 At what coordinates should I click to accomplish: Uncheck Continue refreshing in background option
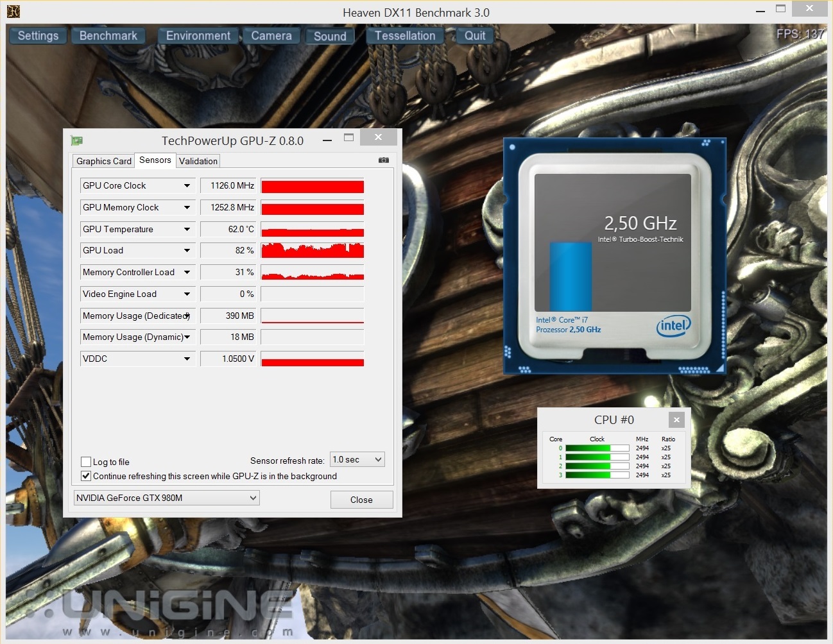86,476
